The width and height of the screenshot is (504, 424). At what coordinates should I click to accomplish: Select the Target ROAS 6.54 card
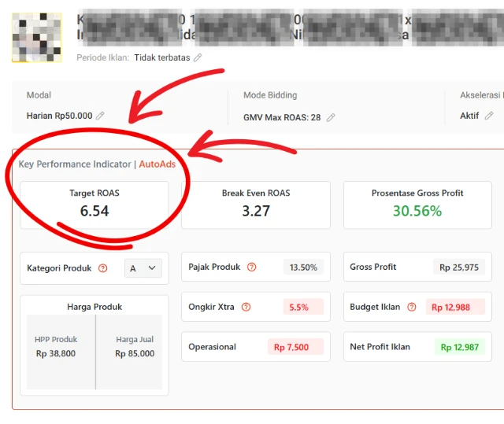click(x=94, y=205)
